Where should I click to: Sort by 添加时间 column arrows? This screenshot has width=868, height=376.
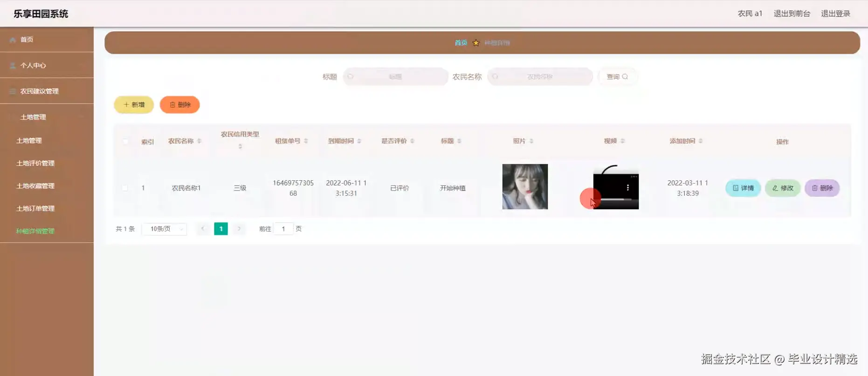(701, 141)
